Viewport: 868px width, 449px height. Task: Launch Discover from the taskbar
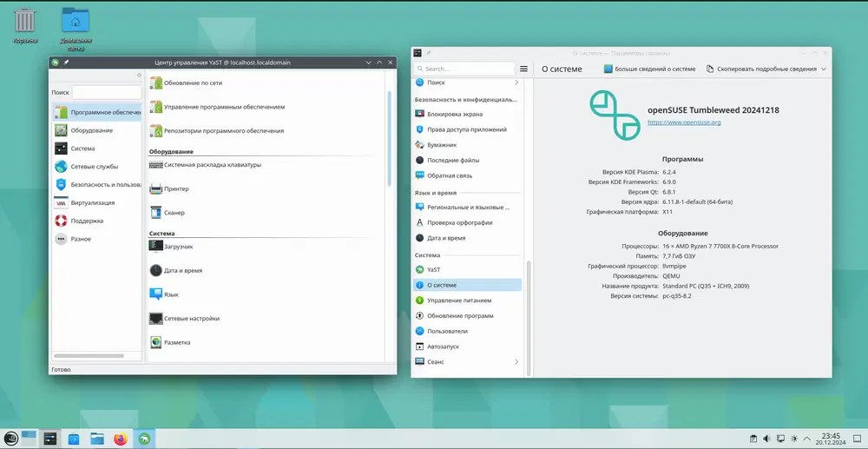[x=74, y=439]
